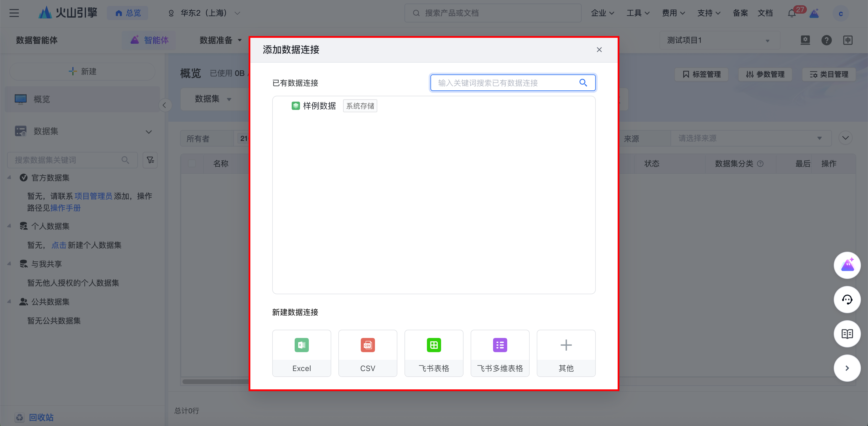Collapse the 个人数据集 tree node
Viewport: 868px width, 426px height.
pyautogui.click(x=9, y=226)
